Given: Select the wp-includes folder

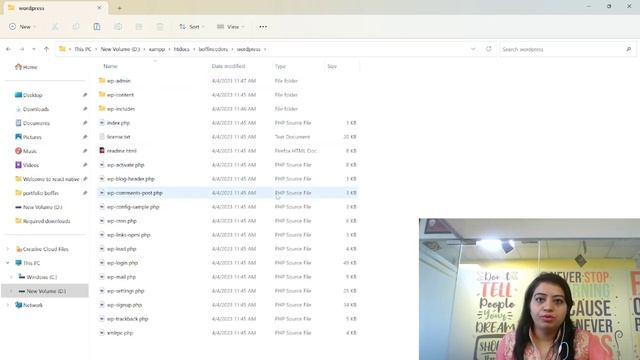Looking at the screenshot, I should point(121,109).
